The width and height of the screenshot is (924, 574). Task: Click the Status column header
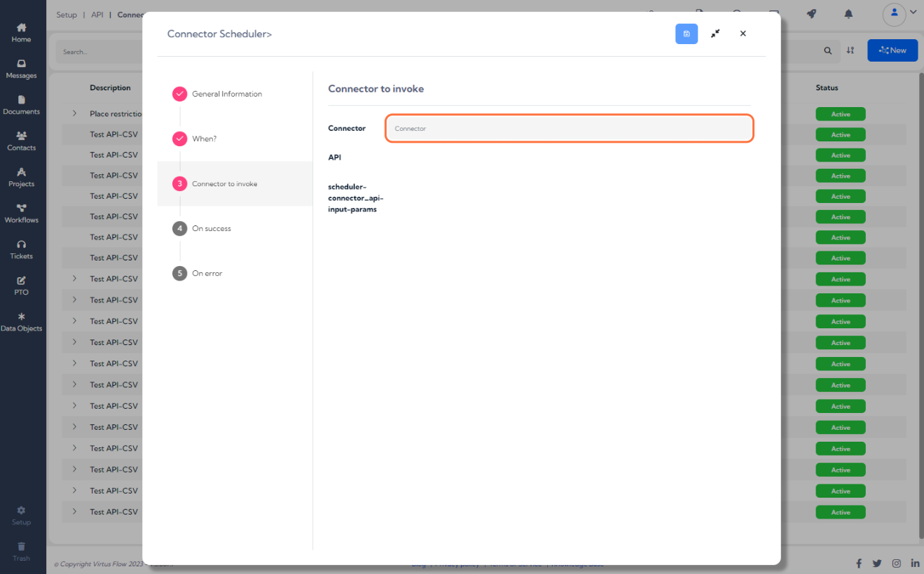pyautogui.click(x=827, y=87)
